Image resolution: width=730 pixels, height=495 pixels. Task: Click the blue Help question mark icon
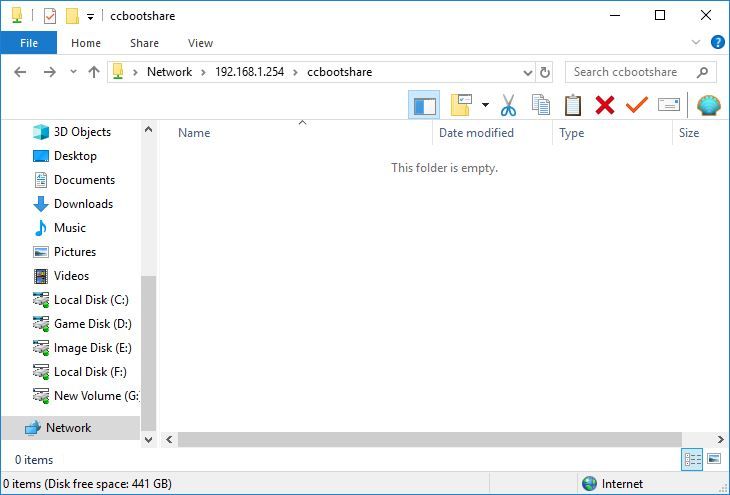point(717,43)
